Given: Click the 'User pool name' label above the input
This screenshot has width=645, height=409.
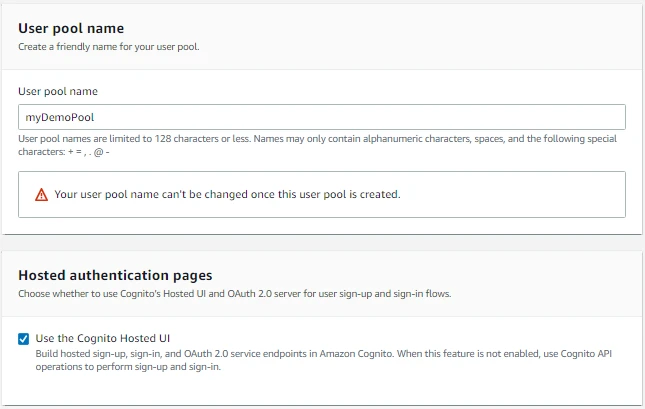Looking at the screenshot, I should pos(58,91).
